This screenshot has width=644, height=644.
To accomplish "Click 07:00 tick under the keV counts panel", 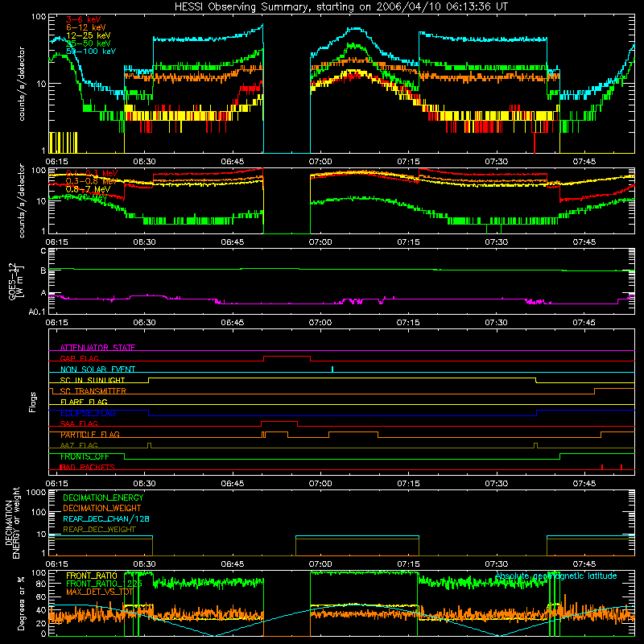I will (320, 162).
